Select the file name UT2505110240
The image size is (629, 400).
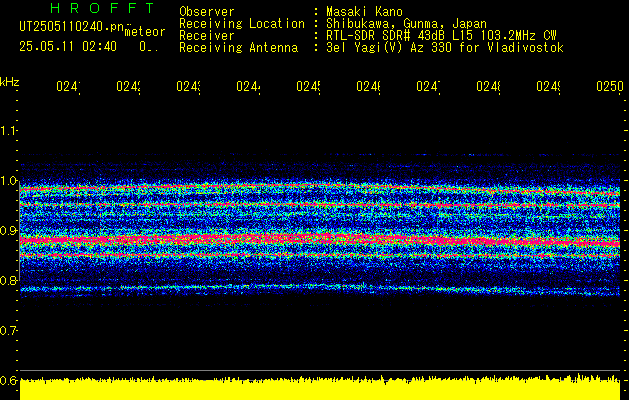[72, 26]
